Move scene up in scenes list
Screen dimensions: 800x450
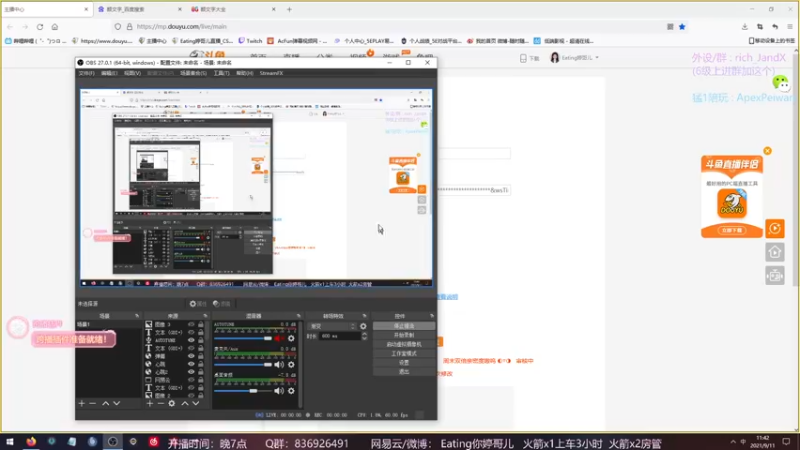106,404
